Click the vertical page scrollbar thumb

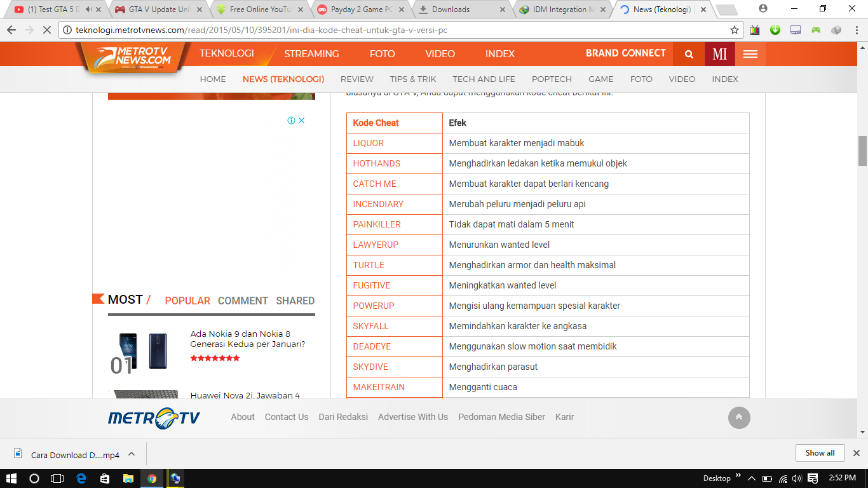[x=862, y=151]
